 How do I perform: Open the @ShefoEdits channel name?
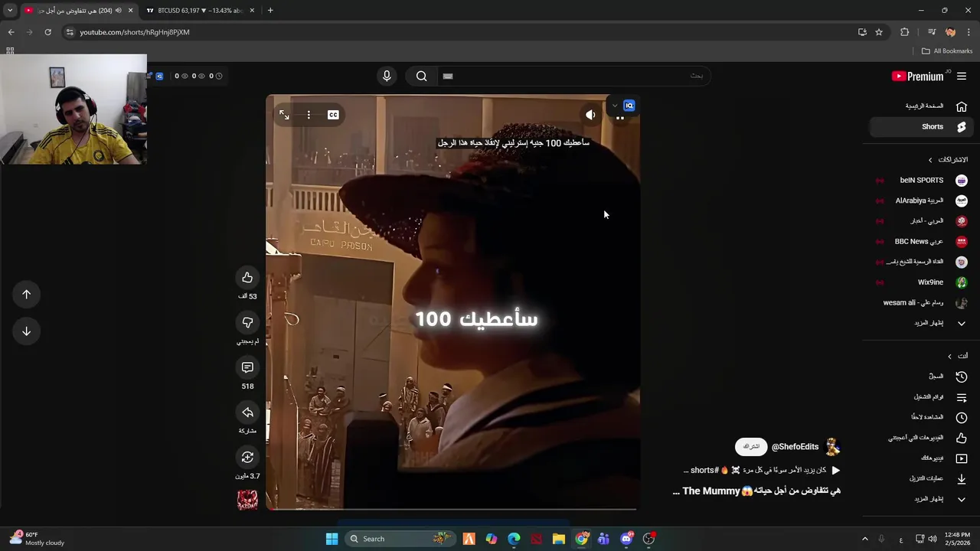click(795, 447)
